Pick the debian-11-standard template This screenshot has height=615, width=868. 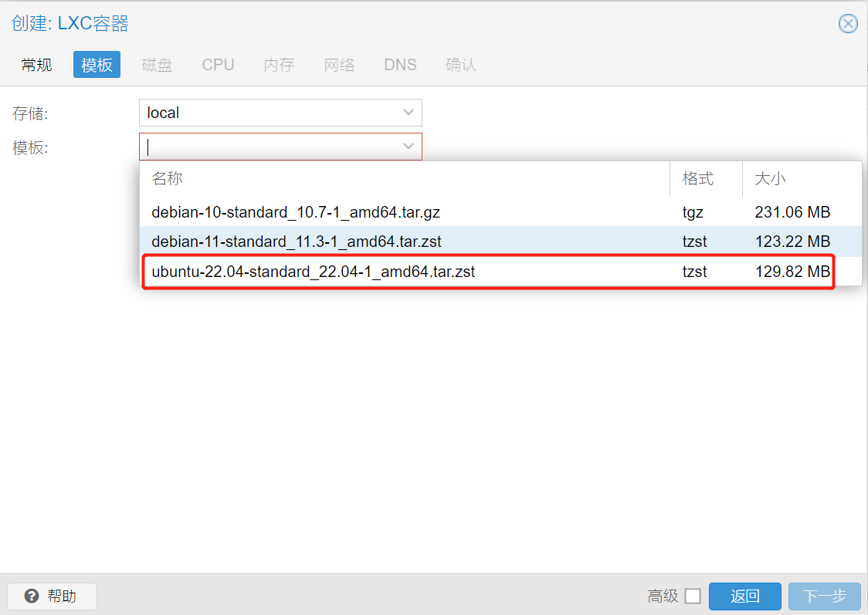tap(297, 242)
